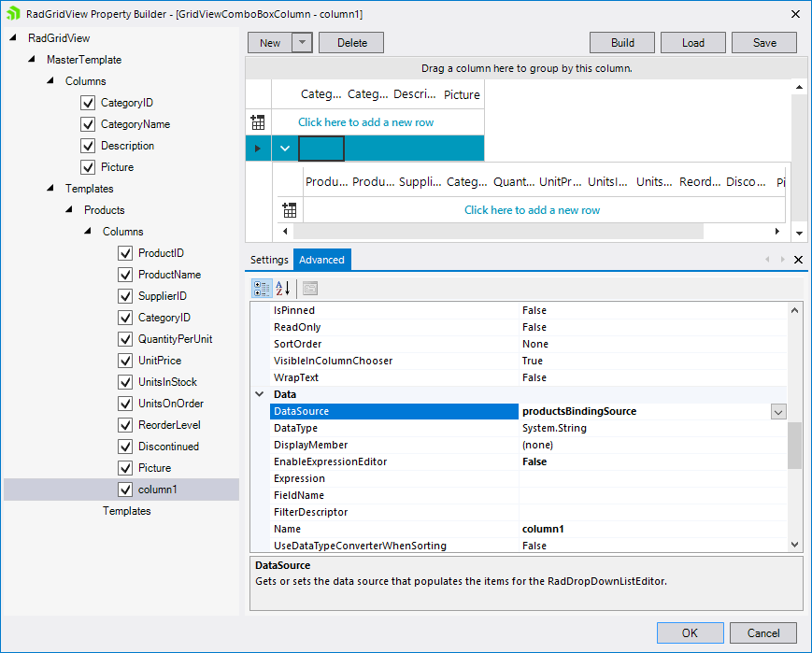
Task: Select the ReadOnly property row
Action: pyautogui.click(x=519, y=327)
